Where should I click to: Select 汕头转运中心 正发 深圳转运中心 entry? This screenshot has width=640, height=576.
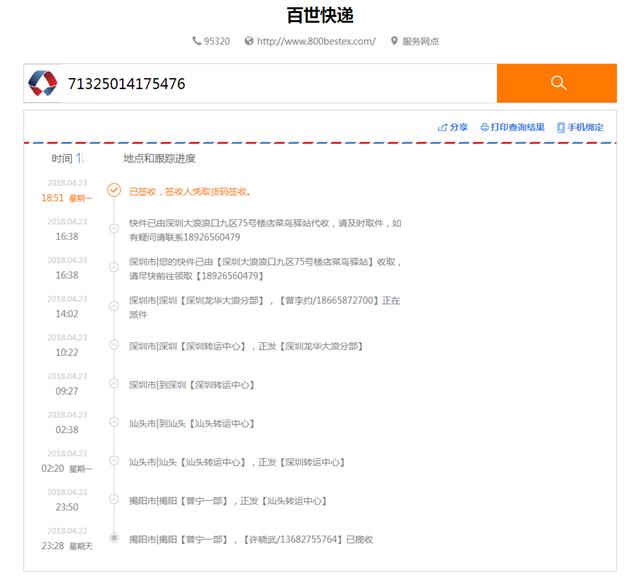pyautogui.click(x=237, y=462)
